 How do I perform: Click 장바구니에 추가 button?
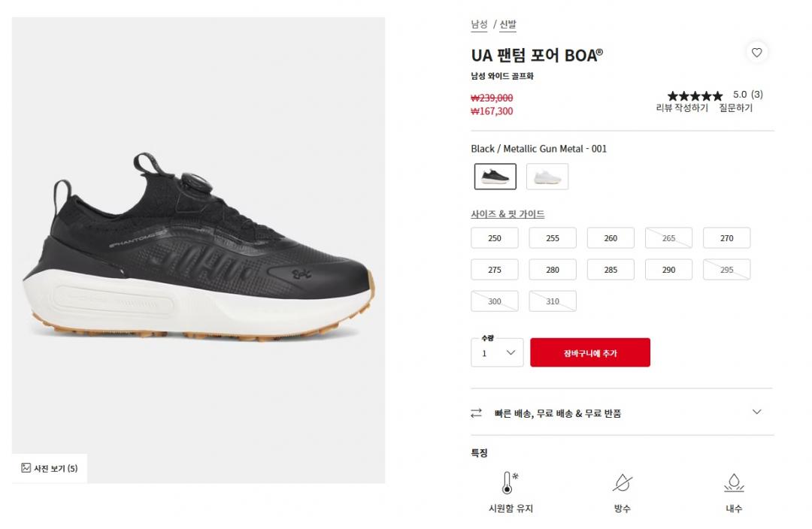click(590, 352)
